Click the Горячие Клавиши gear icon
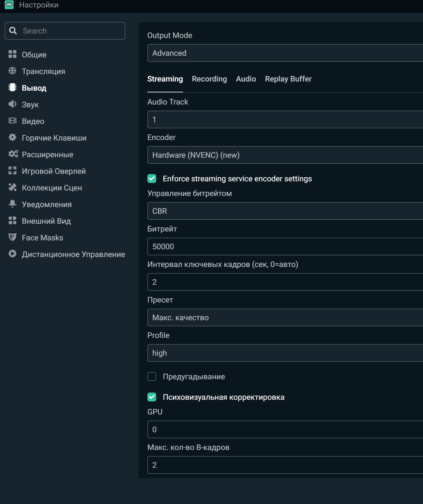423x504 pixels. (12, 138)
